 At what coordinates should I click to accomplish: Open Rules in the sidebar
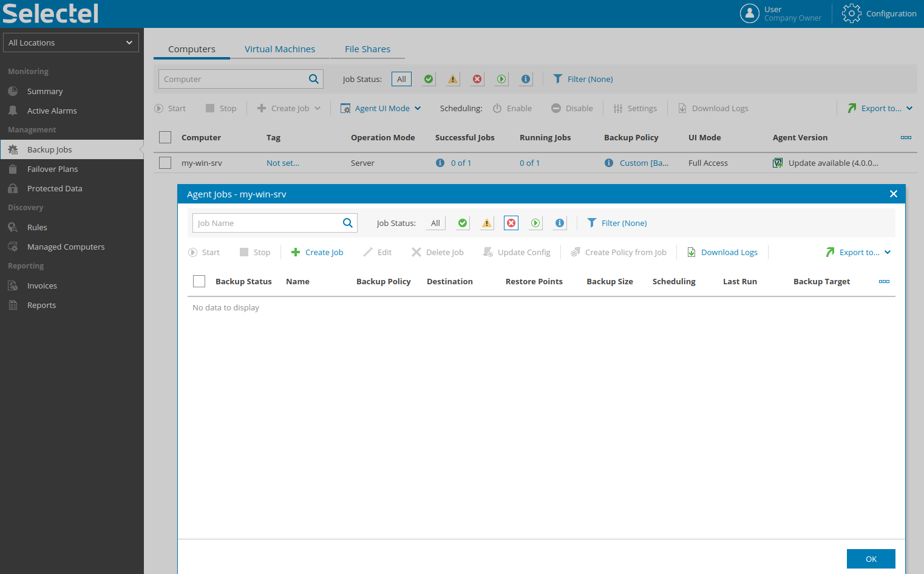point(72,227)
